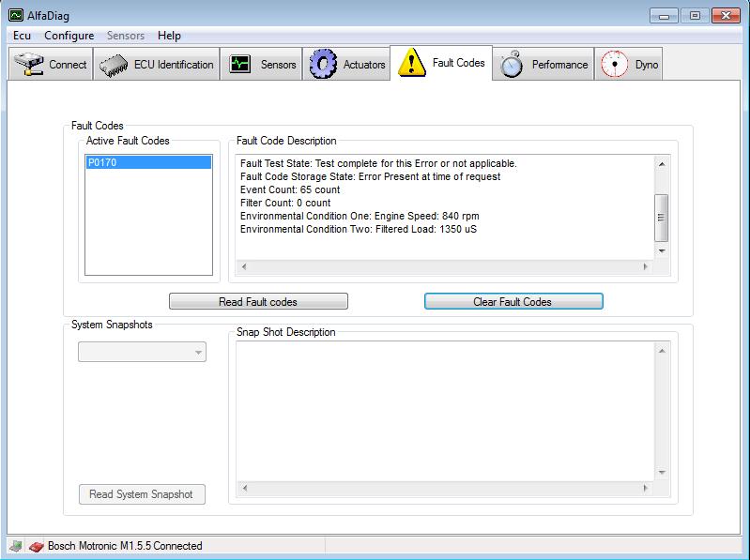Click right scroll arrow in Snap Shot Description
Screen dimensions: 750x560
coord(646,488)
